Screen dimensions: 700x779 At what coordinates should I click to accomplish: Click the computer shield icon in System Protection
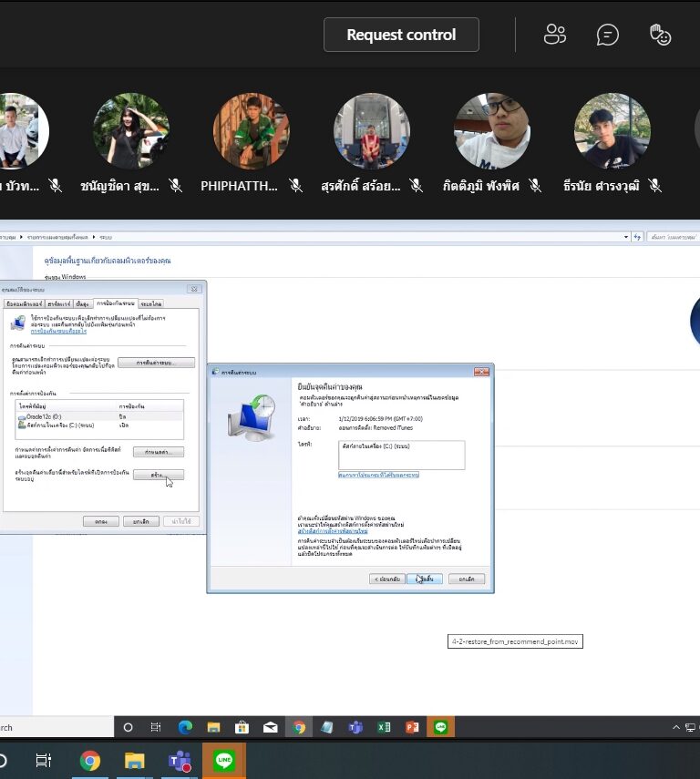coord(18,323)
